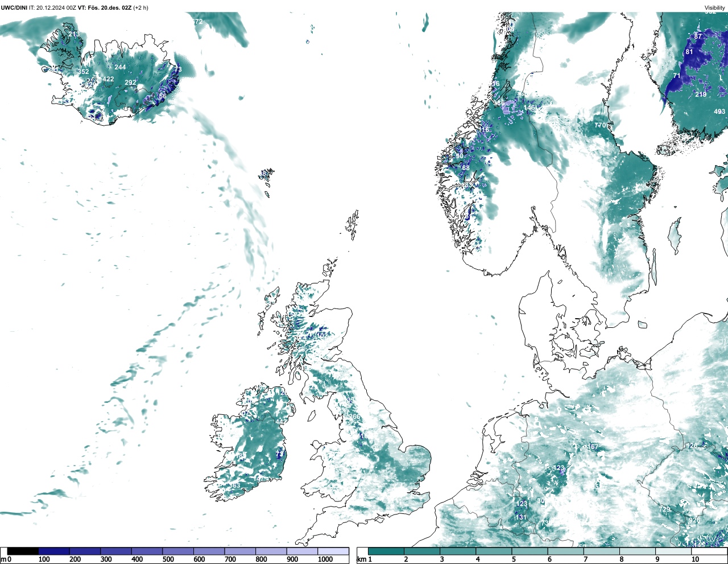Click the '81' value over Finland
This screenshot has height=564, width=728.
click(689, 52)
